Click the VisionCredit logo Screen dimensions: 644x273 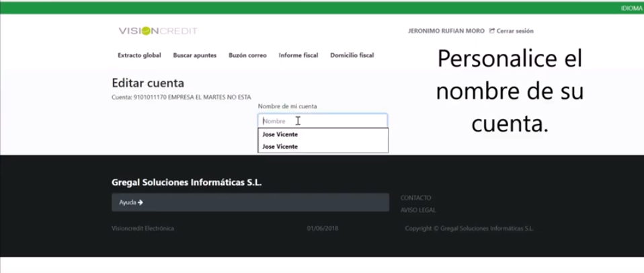point(158,31)
